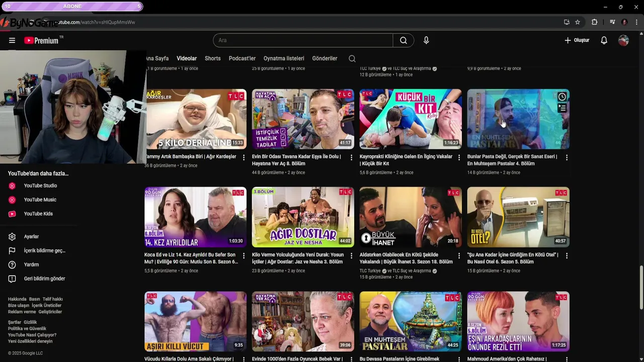Click the İçerik bildirme geçmişi flag icon
Viewport: 644px width, 362px height.
tap(12, 250)
